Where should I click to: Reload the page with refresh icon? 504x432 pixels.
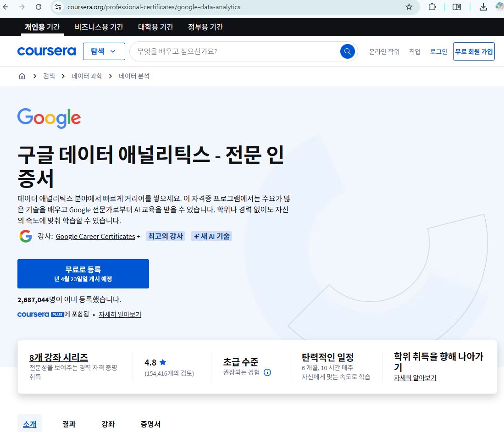[39, 7]
